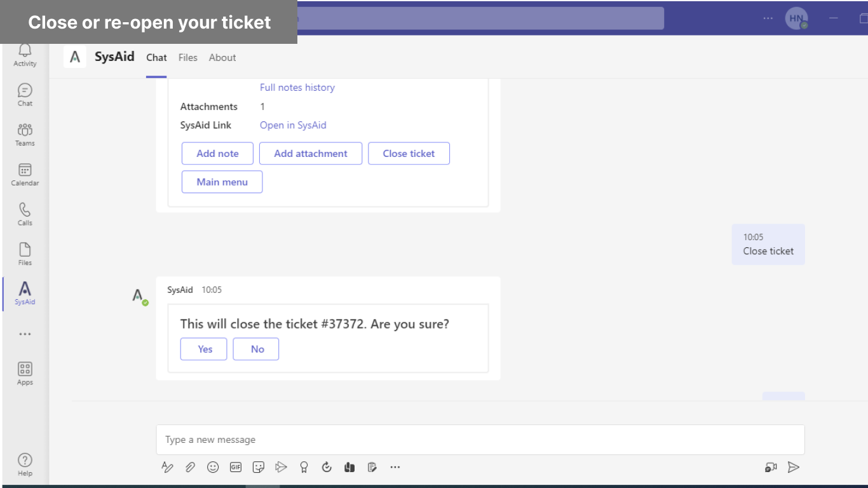Open the Apps store icon
This screenshot has height=488, width=868.
pos(25,373)
